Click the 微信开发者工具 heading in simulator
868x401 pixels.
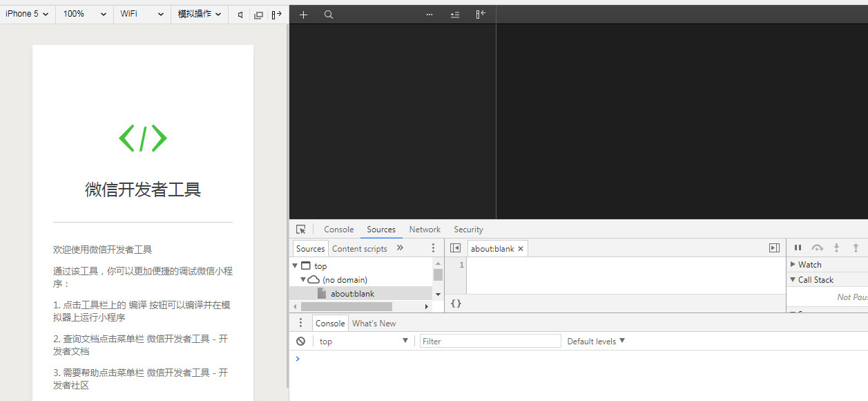point(143,190)
